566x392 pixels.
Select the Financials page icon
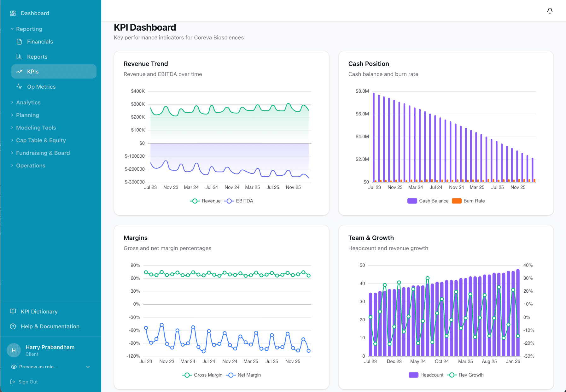coord(19,41)
